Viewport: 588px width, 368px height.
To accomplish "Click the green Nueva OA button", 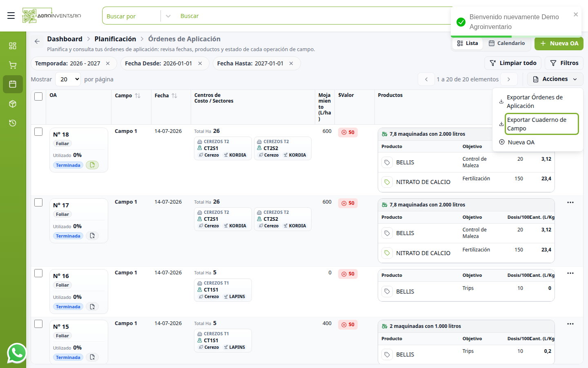I will coord(559,43).
